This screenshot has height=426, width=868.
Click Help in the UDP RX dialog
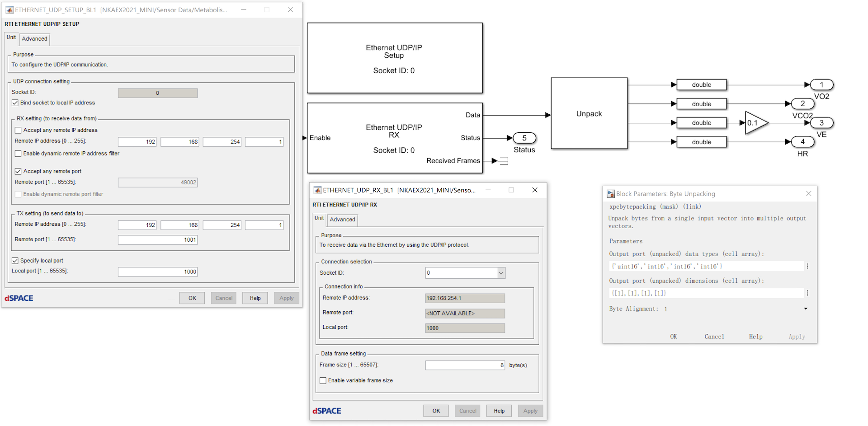coord(499,411)
